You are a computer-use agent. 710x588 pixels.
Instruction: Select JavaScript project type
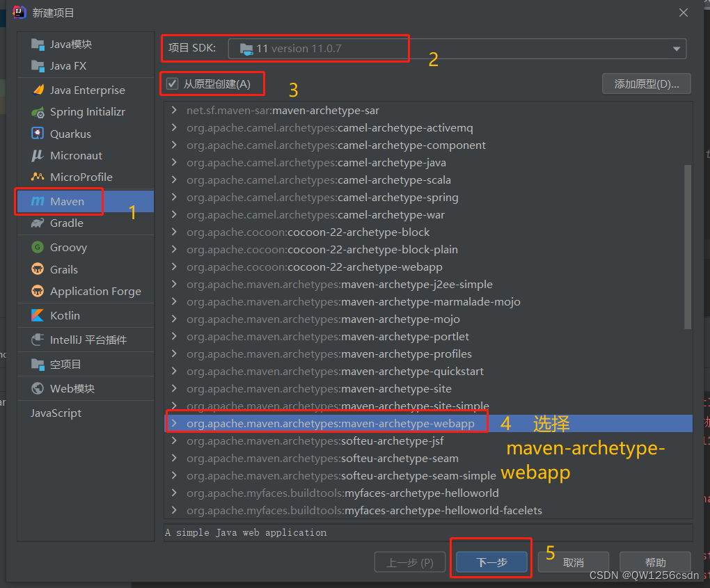pyautogui.click(x=86, y=413)
